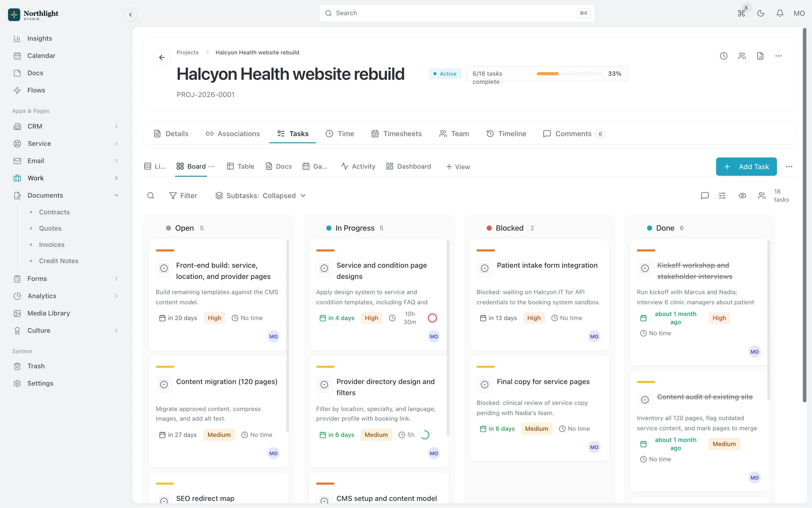This screenshot has width=812, height=508.
Task: Open project history clock icon in header
Action: (723, 56)
